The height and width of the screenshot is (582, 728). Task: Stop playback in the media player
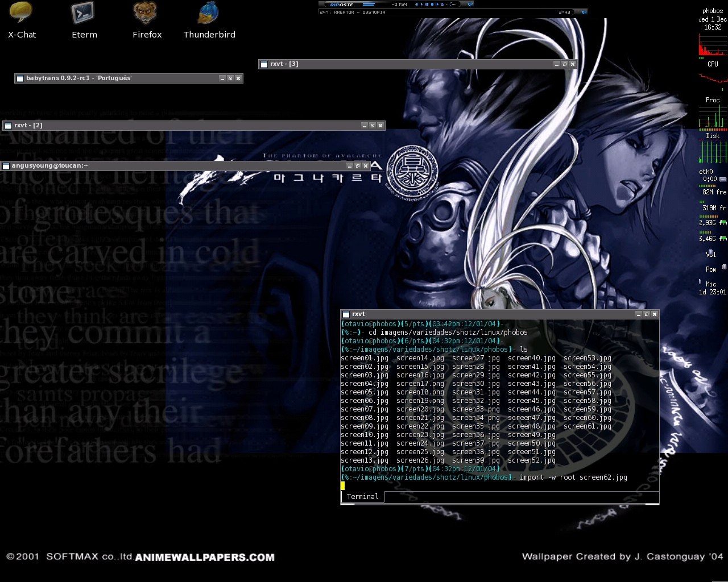pyautogui.click(x=432, y=4)
